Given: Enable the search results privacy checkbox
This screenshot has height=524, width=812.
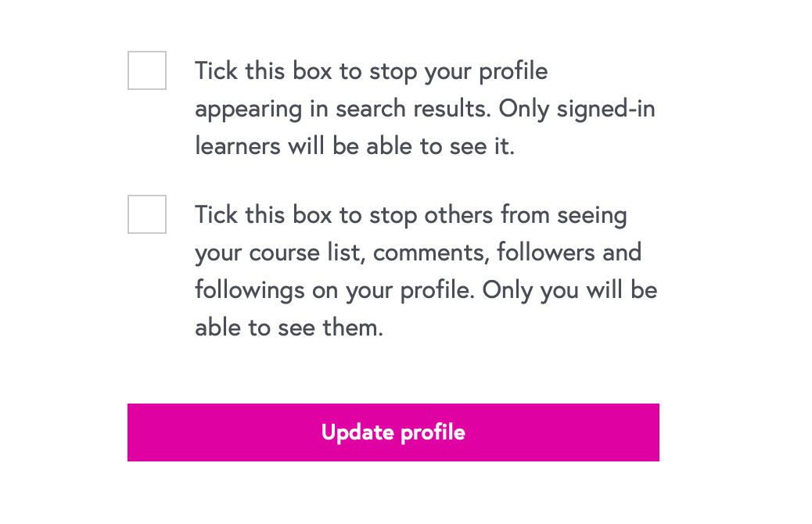Looking at the screenshot, I should pyautogui.click(x=147, y=70).
